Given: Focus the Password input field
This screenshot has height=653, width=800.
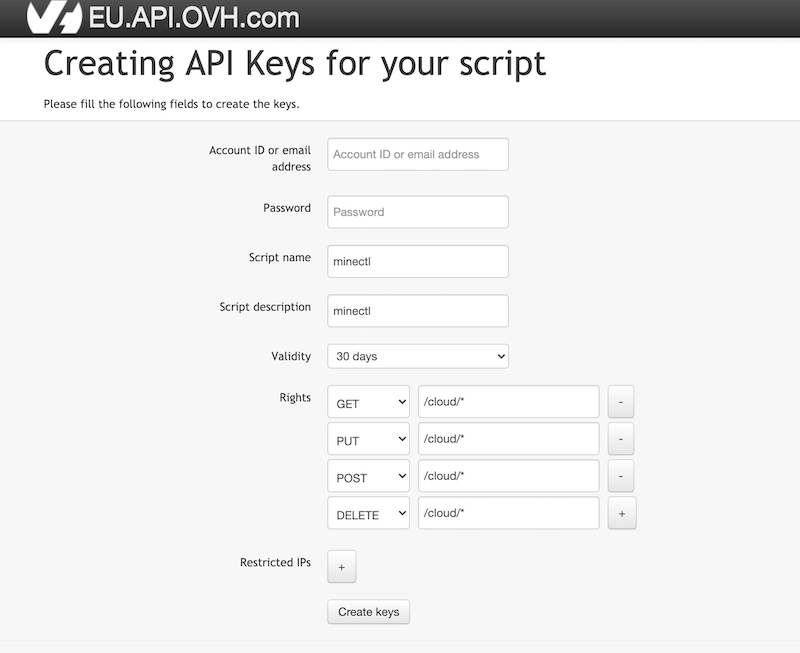Looking at the screenshot, I should [418, 212].
